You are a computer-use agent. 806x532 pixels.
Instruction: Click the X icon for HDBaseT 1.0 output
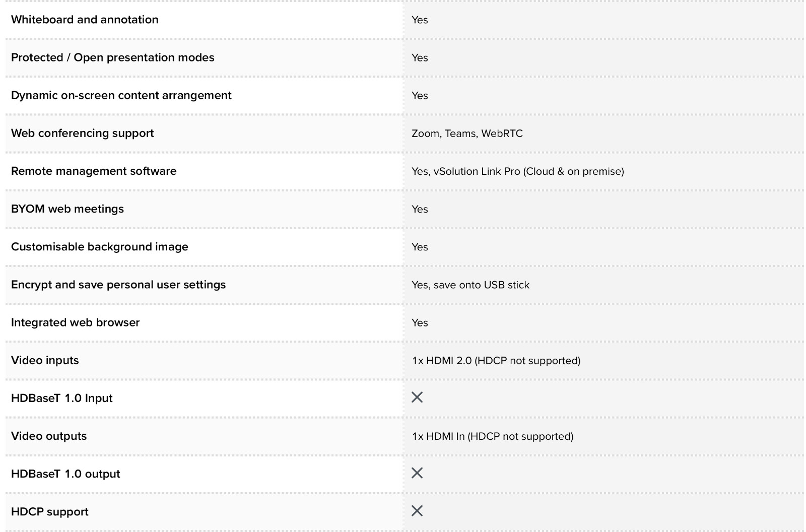(x=417, y=473)
